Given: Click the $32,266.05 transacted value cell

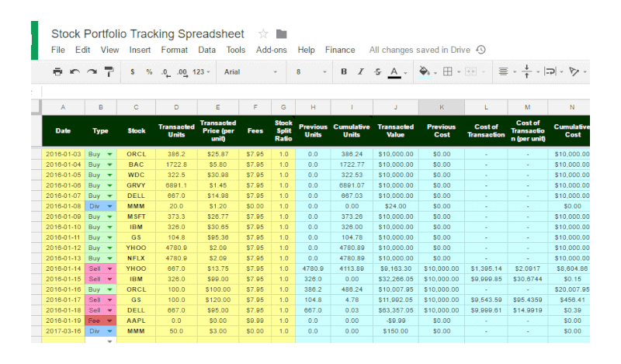Looking at the screenshot, I should pos(396,279).
